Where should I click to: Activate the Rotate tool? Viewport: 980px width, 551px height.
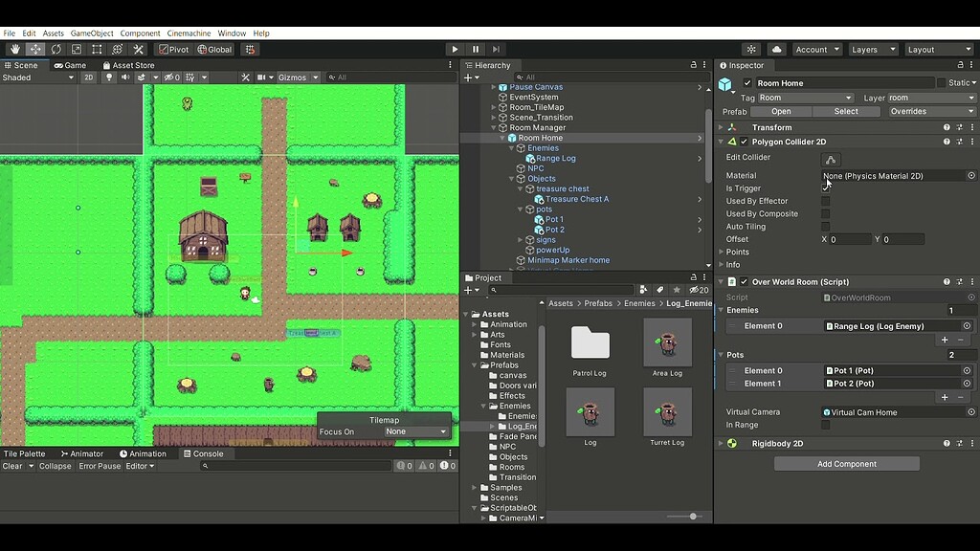[55, 49]
